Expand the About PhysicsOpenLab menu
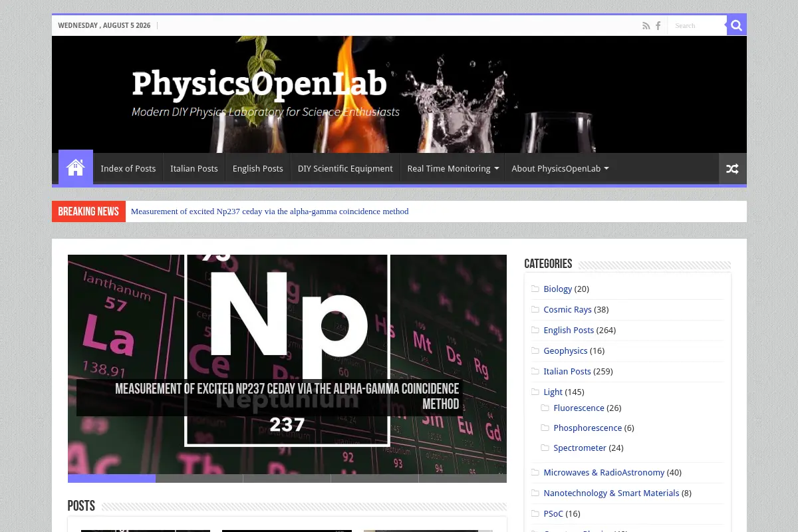The height and width of the screenshot is (532, 798). point(560,168)
